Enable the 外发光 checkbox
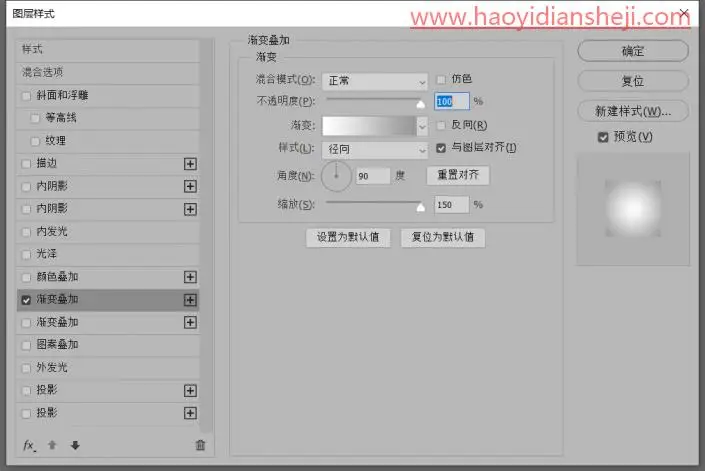The width and height of the screenshot is (705, 471). click(26, 368)
